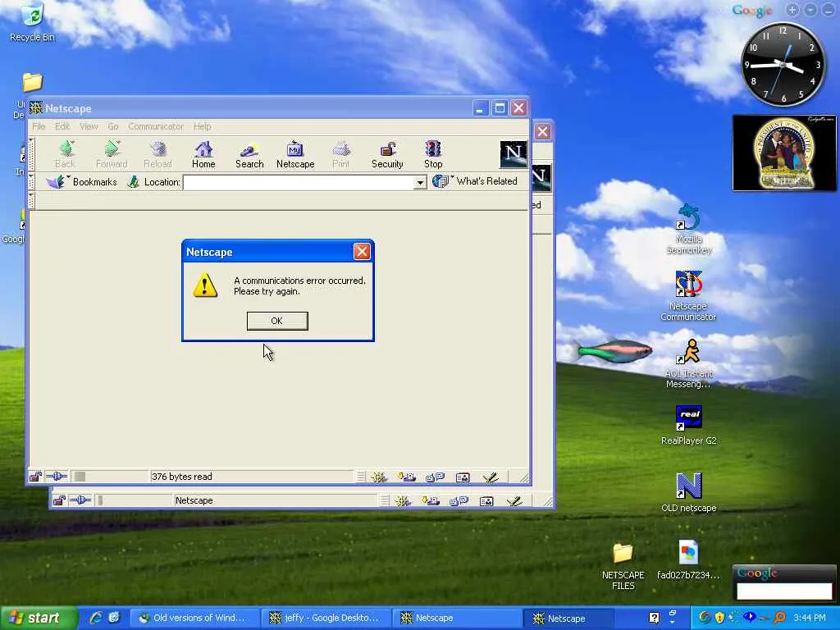Viewport: 840px width, 630px height.
Task: Open Navigator from the front window component bar
Action: click(379, 477)
